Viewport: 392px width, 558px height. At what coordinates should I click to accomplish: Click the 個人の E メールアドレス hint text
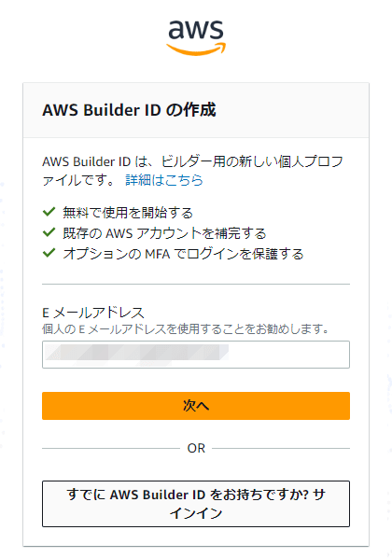pos(186,328)
